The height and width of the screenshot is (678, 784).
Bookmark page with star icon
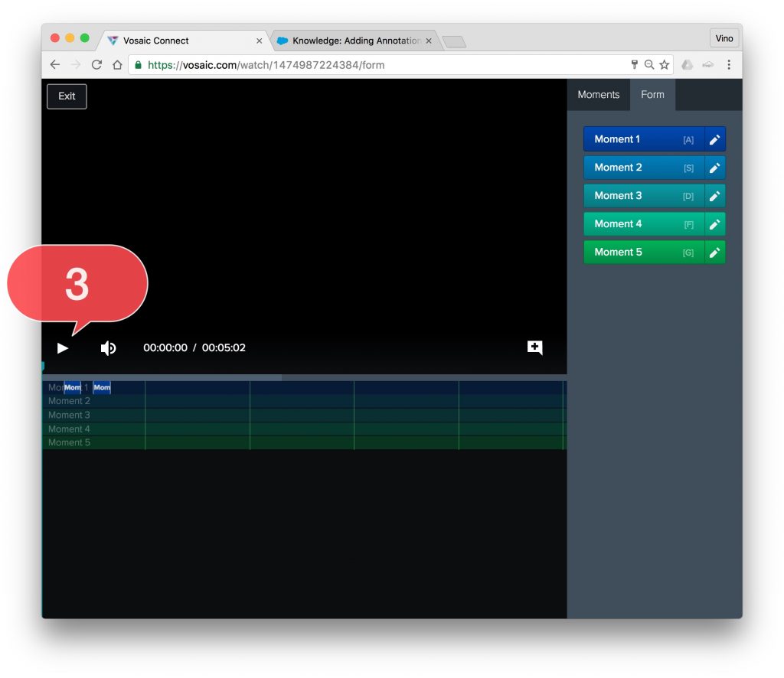[665, 65]
